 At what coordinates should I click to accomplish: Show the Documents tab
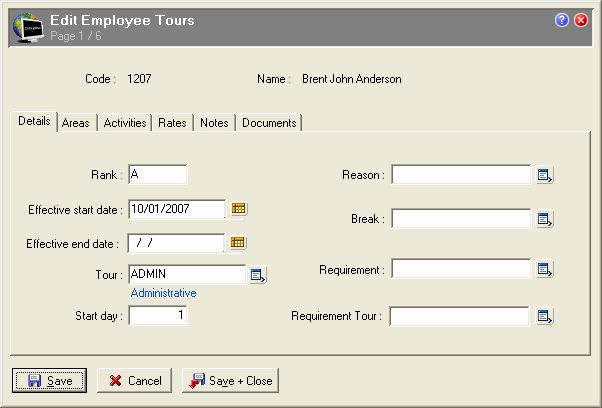[x=269, y=123]
